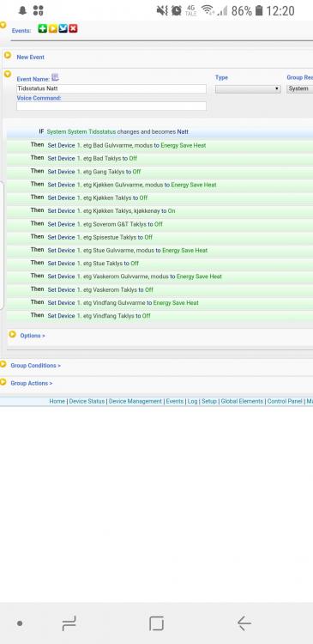Screen dimensions: 313x644
Task: Collapse the Events section with yellow arrow
Action: pyautogui.click(x=3, y=25)
